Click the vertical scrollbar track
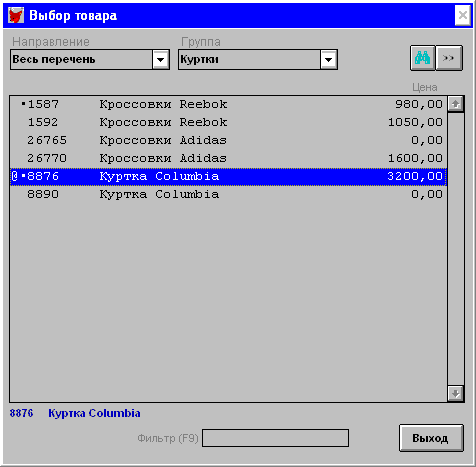The width and height of the screenshot is (476, 467). coord(455,249)
